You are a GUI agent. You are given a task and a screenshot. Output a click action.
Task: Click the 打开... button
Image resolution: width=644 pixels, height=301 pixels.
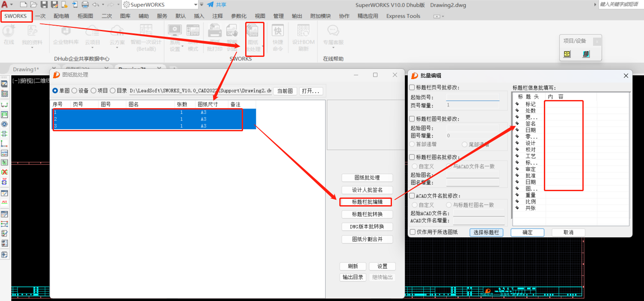[x=311, y=91]
